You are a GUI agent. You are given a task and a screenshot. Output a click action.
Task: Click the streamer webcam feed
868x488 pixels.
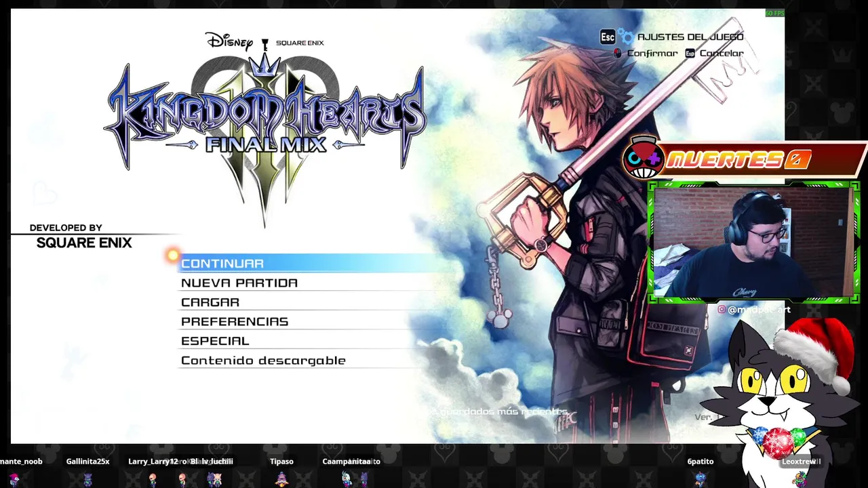pos(753,241)
